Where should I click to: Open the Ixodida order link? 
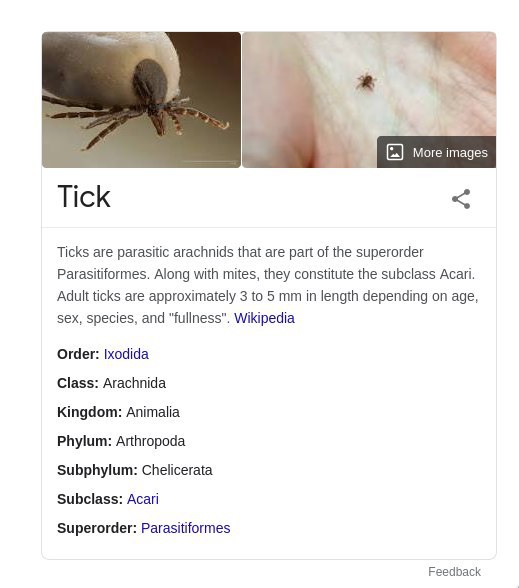[x=126, y=354]
